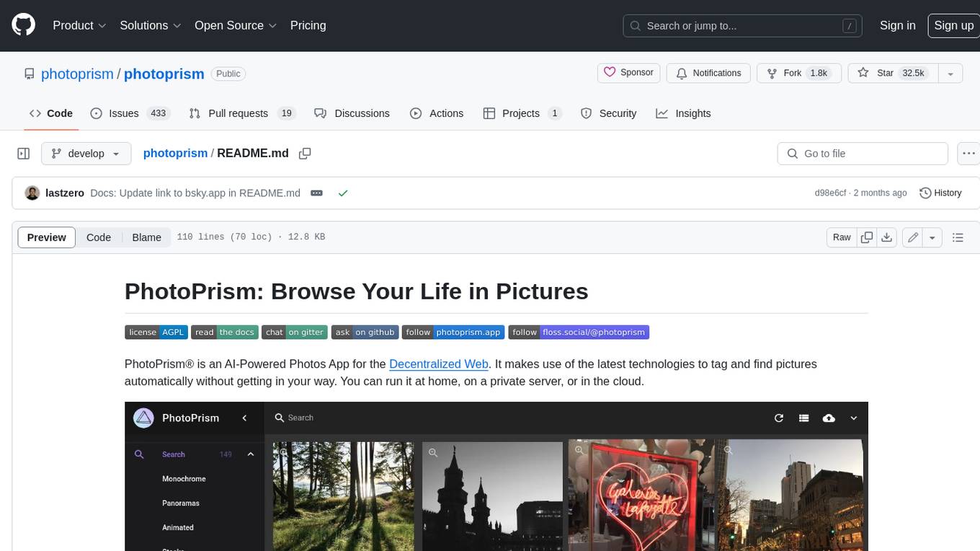Show the commit check status checkmark
The image size is (980, 551).
click(343, 193)
